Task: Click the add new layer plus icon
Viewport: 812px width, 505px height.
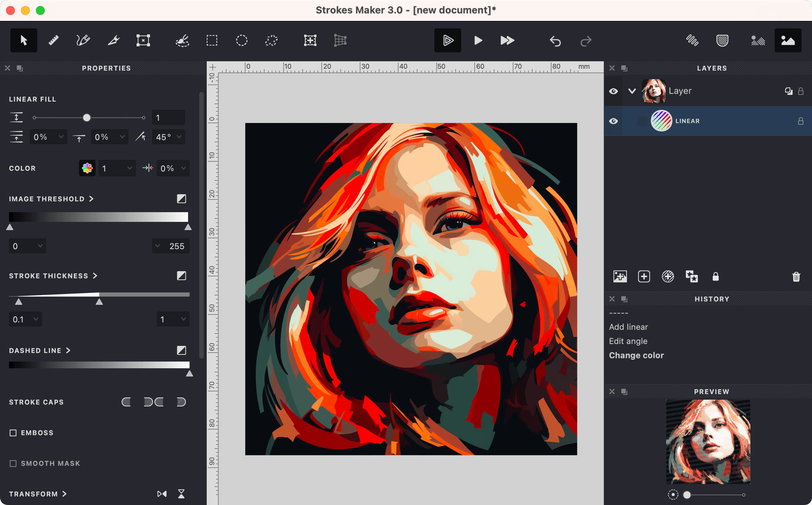Action: click(x=644, y=276)
